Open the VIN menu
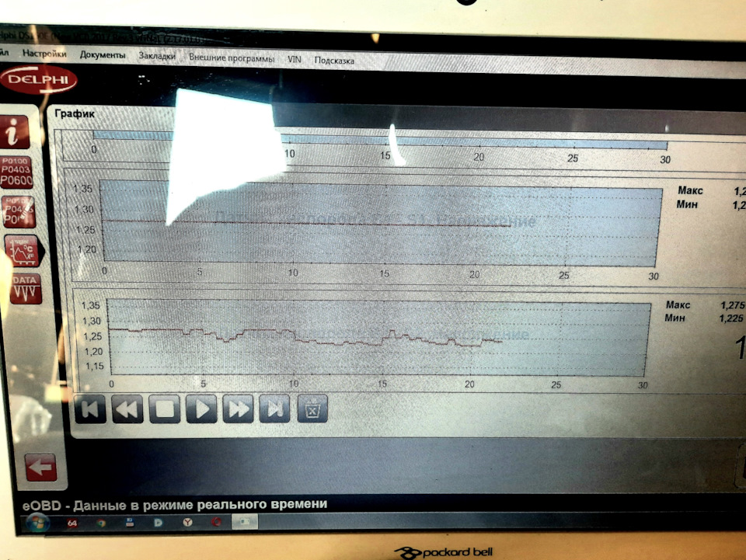 295,60
